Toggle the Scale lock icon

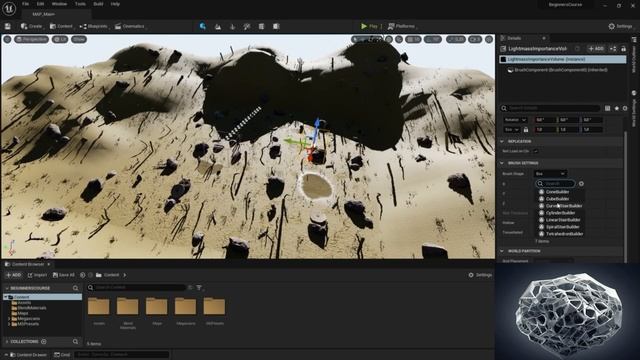tap(526, 129)
